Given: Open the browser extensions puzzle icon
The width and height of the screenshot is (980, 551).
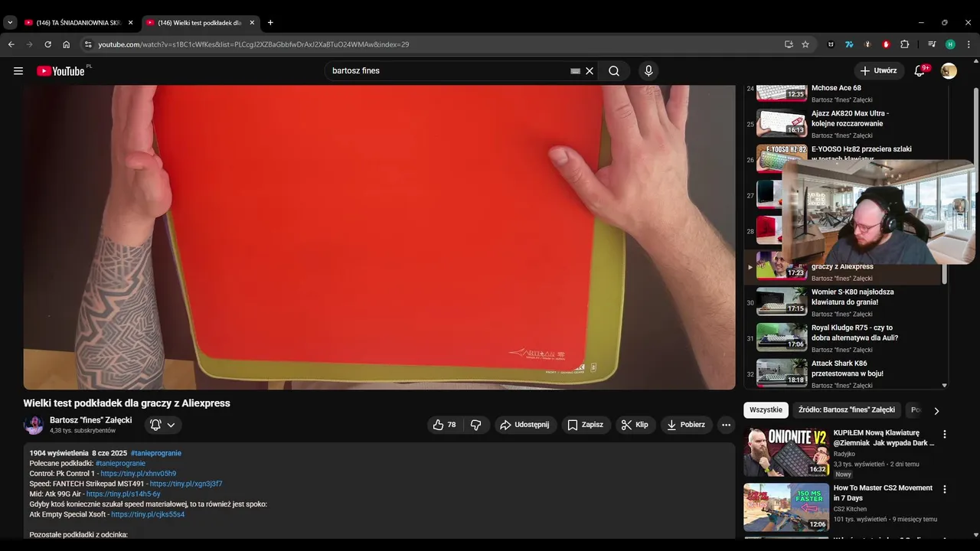Looking at the screenshot, I should click(x=904, y=44).
